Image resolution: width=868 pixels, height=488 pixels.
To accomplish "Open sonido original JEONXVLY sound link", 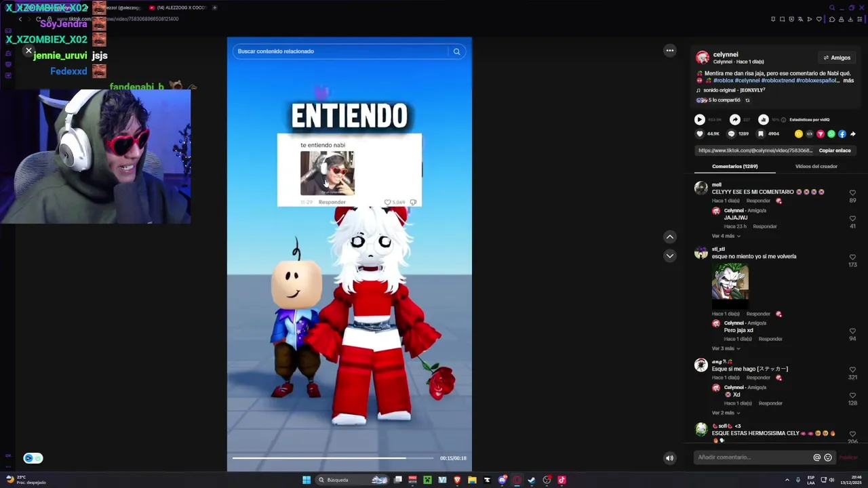I will coord(734,90).
